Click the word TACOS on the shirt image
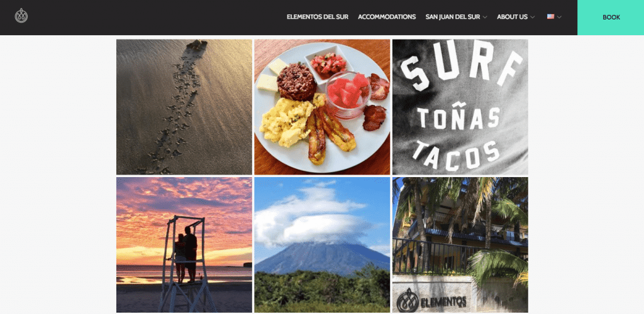This screenshot has width=644, height=314. pyautogui.click(x=456, y=157)
